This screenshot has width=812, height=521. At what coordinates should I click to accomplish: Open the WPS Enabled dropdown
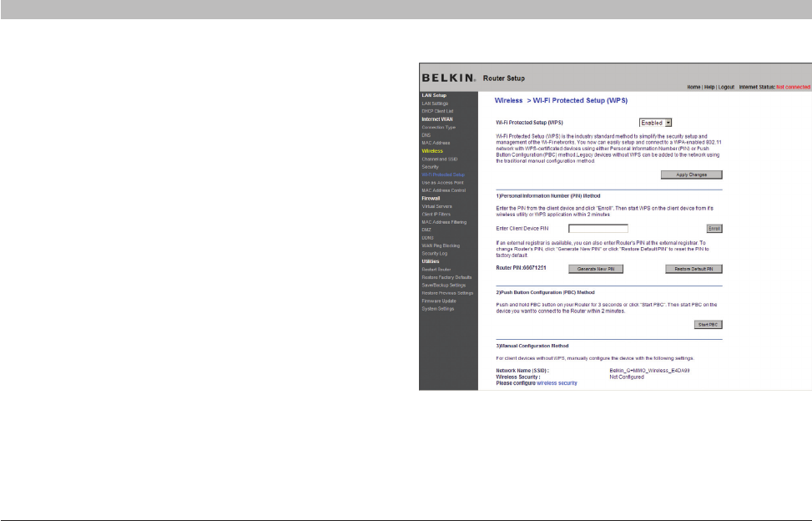pos(655,123)
